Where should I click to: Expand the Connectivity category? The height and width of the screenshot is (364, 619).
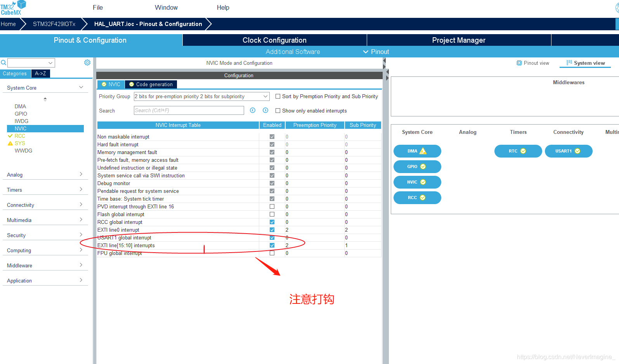pyautogui.click(x=81, y=205)
